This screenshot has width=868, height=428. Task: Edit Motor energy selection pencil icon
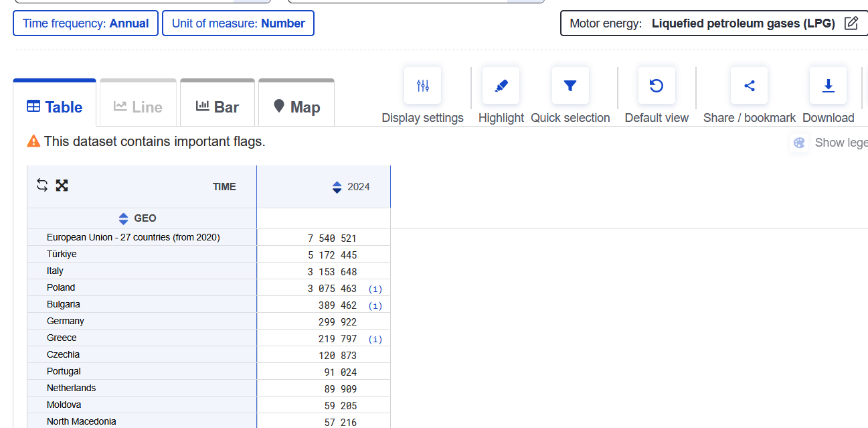point(851,23)
